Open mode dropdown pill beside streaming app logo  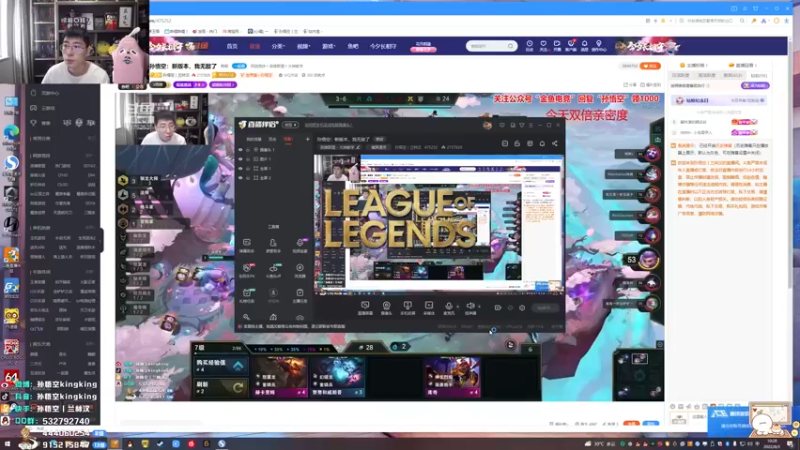pyautogui.click(x=291, y=124)
